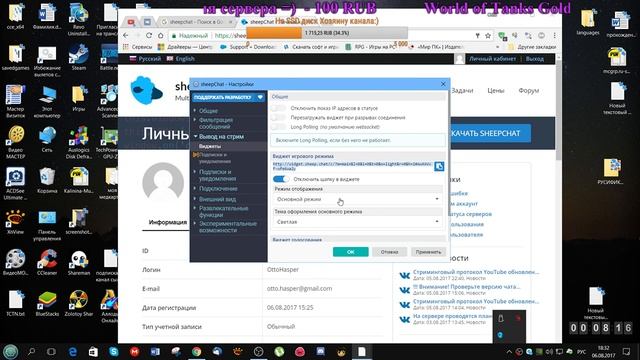Open Zolotoy Shar desktop shortcut

79,303
